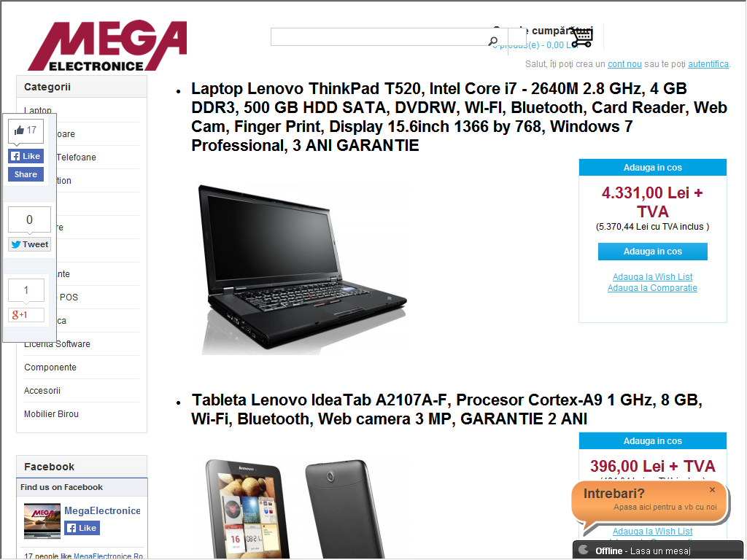Open the Mobilier Birou category
The width and height of the screenshot is (747, 560).
pos(52,414)
